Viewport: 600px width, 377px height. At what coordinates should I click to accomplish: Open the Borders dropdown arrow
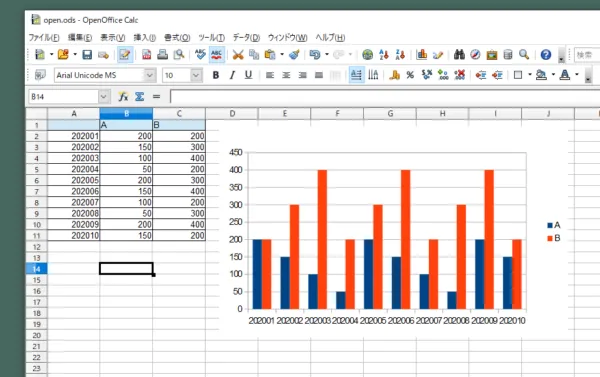click(x=530, y=75)
